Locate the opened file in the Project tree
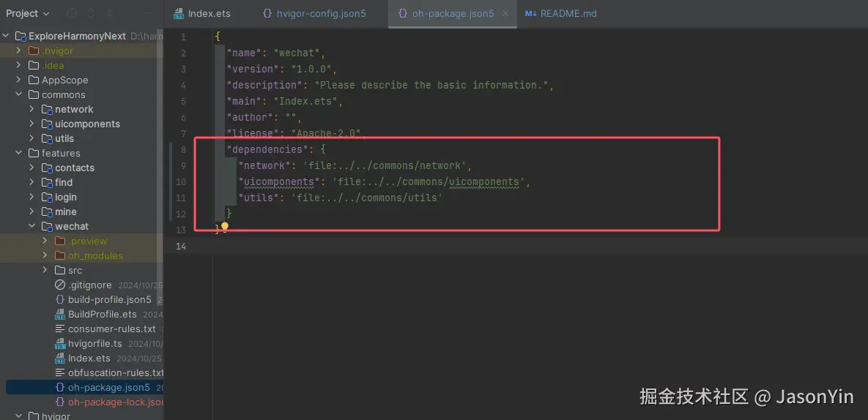This screenshot has height=420, width=868. 71,13
